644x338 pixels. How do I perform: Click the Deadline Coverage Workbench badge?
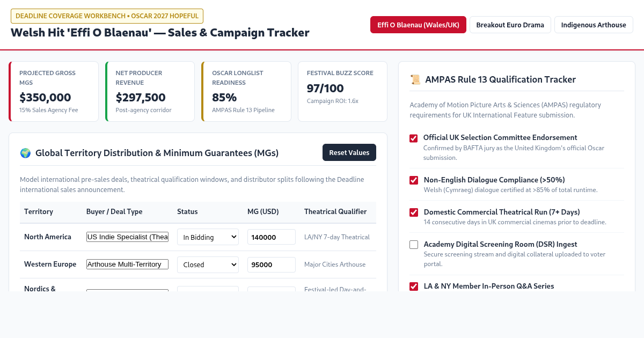coord(107,16)
